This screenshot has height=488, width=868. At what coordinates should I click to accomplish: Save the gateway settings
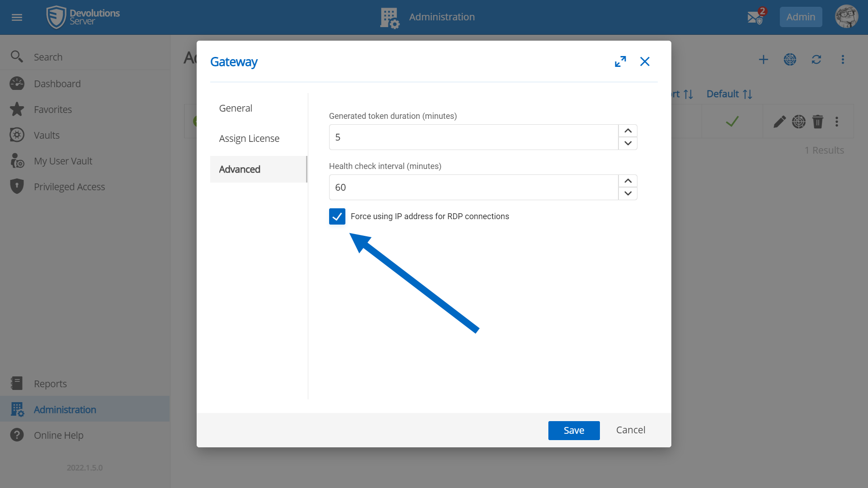(574, 431)
